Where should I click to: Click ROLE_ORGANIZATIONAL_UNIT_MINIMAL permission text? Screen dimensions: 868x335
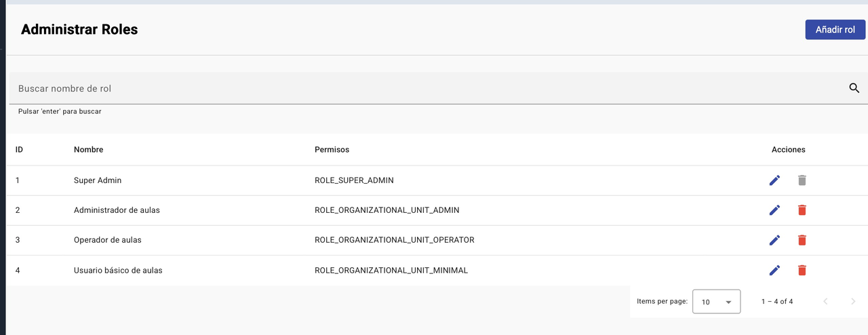(391, 270)
